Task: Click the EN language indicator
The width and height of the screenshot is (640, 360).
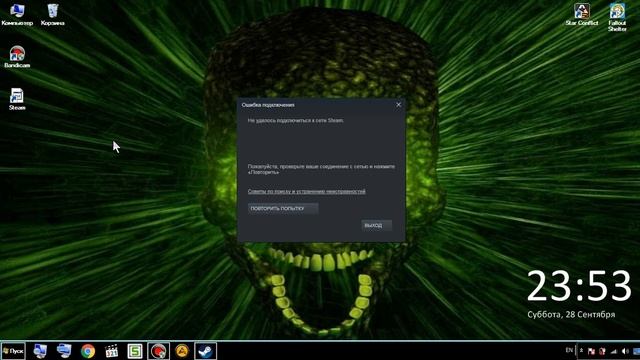Action: pos(569,350)
